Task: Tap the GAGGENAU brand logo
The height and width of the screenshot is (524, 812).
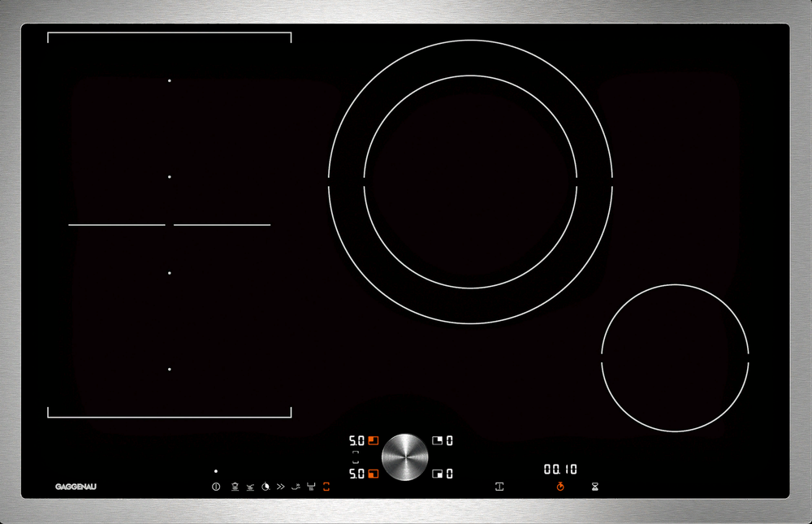Action: click(76, 487)
